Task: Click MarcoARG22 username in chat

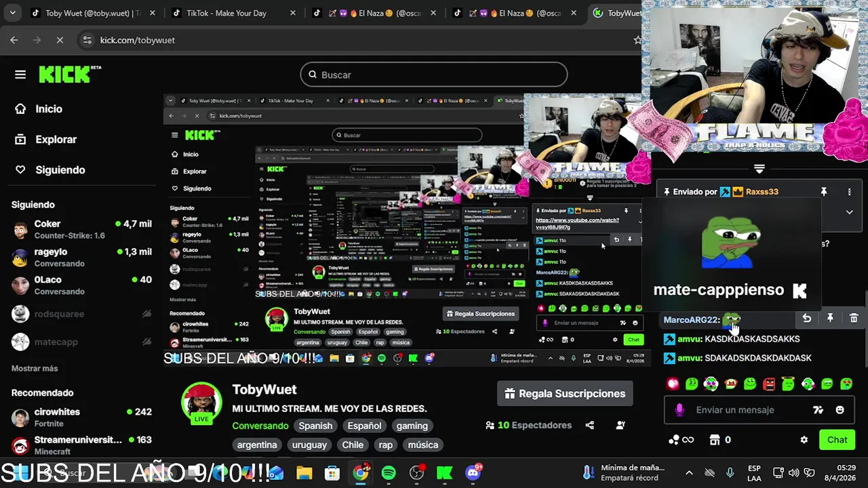Action: pos(691,319)
